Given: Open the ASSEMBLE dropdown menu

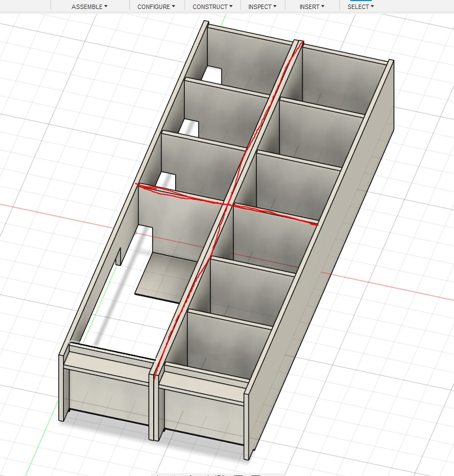Looking at the screenshot, I should point(89,7).
